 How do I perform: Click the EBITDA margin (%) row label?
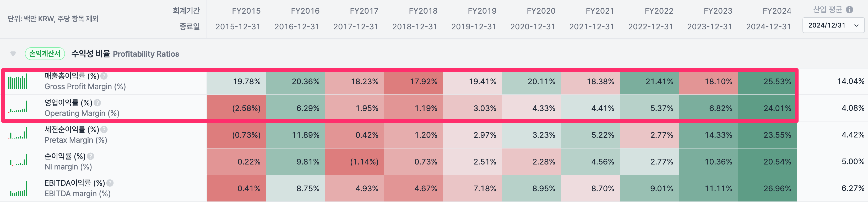tap(78, 194)
